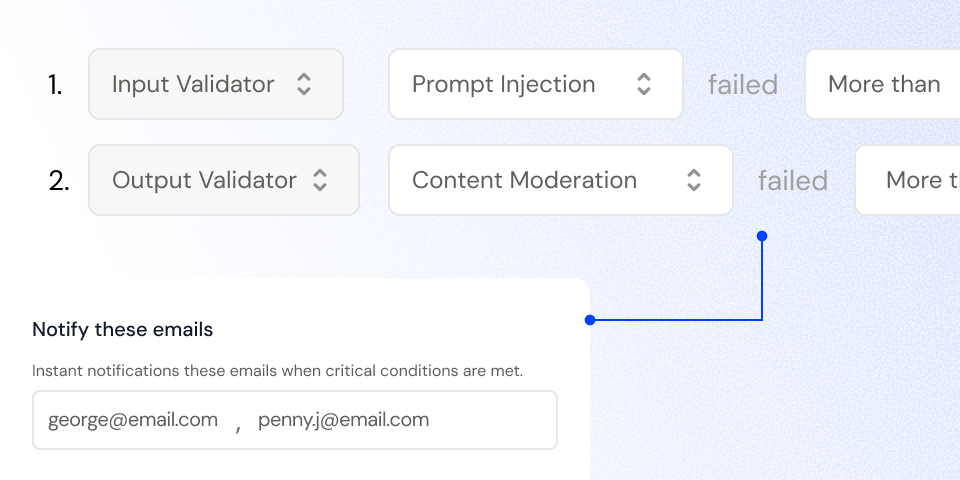Click the up-down chevron beside Output Validator

point(320,180)
